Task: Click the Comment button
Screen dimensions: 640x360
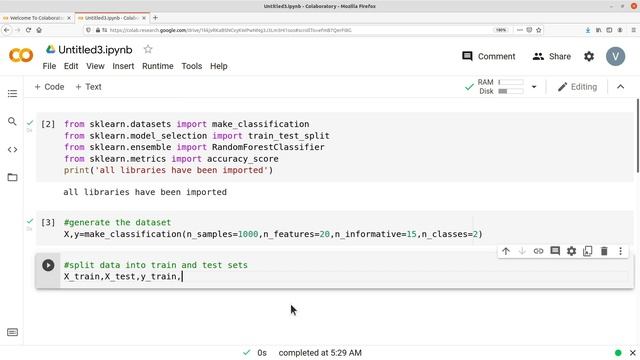Action: (x=489, y=56)
